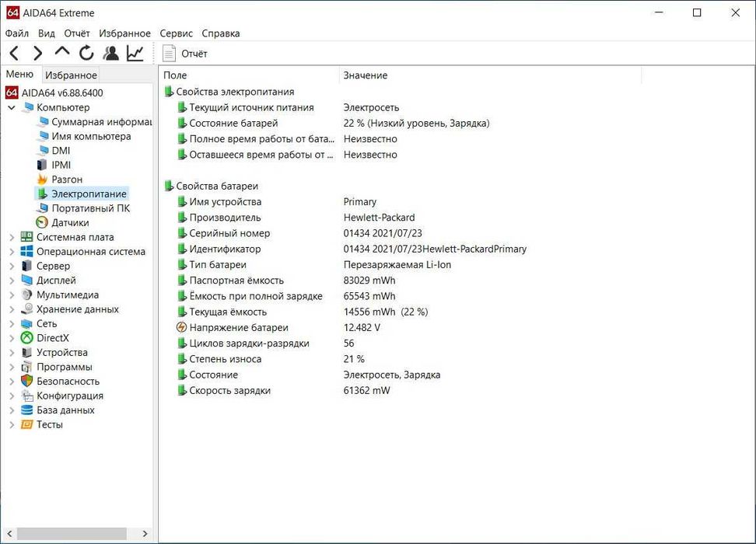
Task: Expand the Сервер node
Action: pyautogui.click(x=12, y=266)
